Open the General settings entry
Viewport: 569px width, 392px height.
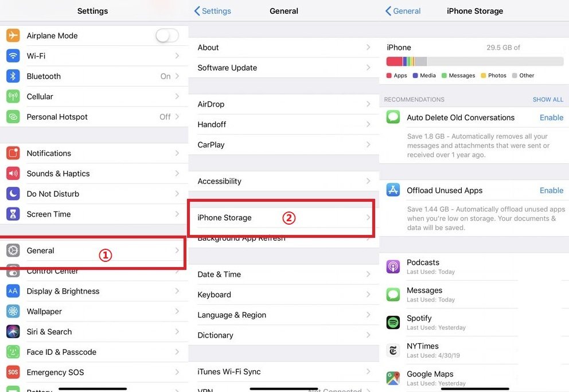click(93, 250)
